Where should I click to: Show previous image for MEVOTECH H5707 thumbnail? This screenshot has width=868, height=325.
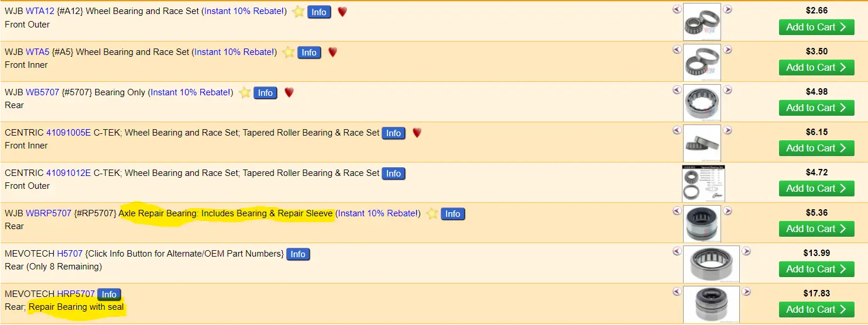point(677,251)
